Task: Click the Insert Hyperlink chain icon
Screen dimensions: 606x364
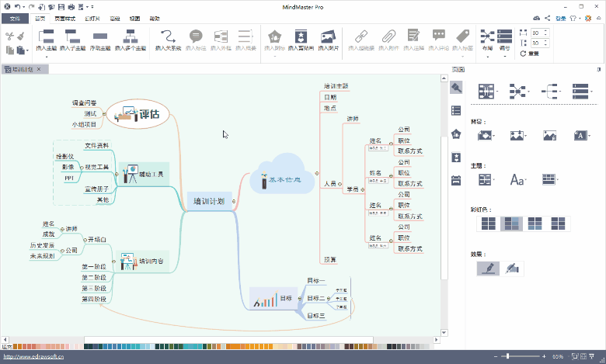Action: tap(361, 36)
